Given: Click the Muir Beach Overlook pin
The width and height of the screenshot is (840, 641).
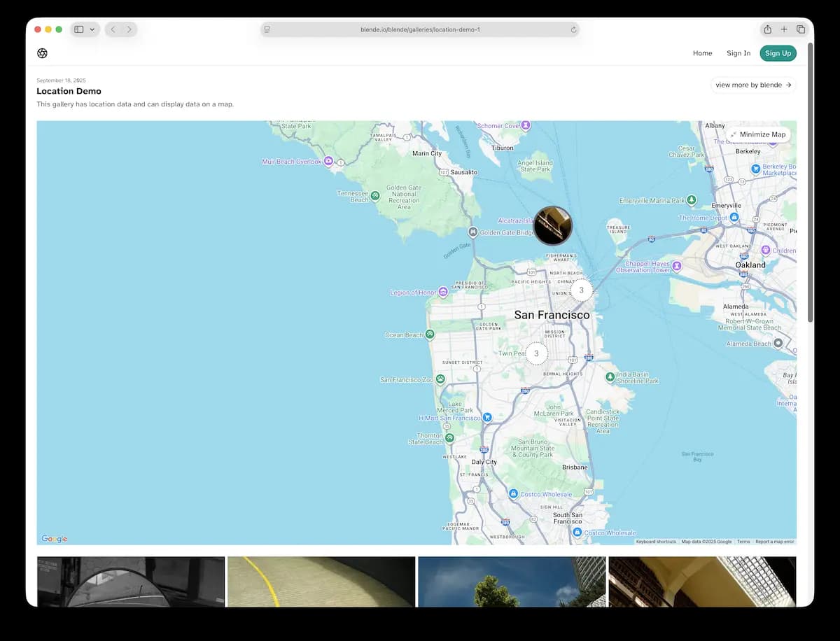Looking at the screenshot, I should click(x=328, y=161).
